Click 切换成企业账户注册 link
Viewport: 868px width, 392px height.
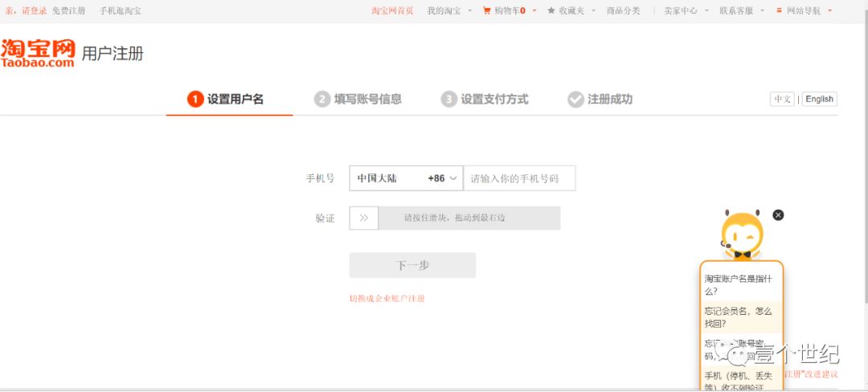[x=387, y=299]
